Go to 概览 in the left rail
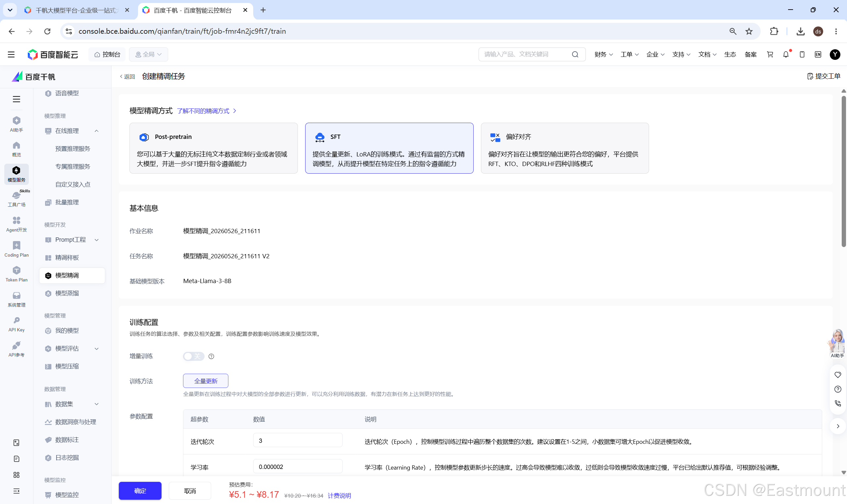Screen dimensions: 847x504 tap(16, 149)
